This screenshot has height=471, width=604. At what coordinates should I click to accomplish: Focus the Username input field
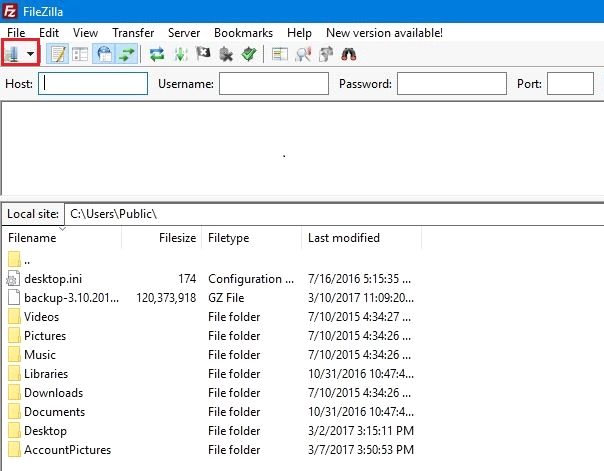point(274,84)
